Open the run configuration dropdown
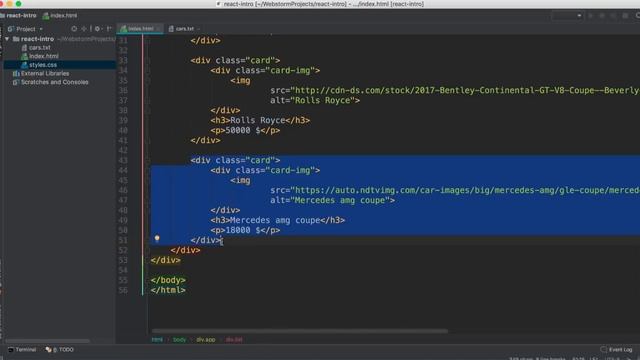This screenshot has height=360, width=640. tap(567, 16)
